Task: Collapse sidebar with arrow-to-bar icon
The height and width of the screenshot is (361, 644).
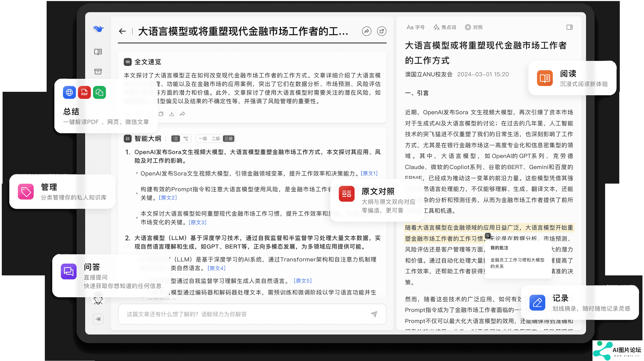Action: click(98, 319)
